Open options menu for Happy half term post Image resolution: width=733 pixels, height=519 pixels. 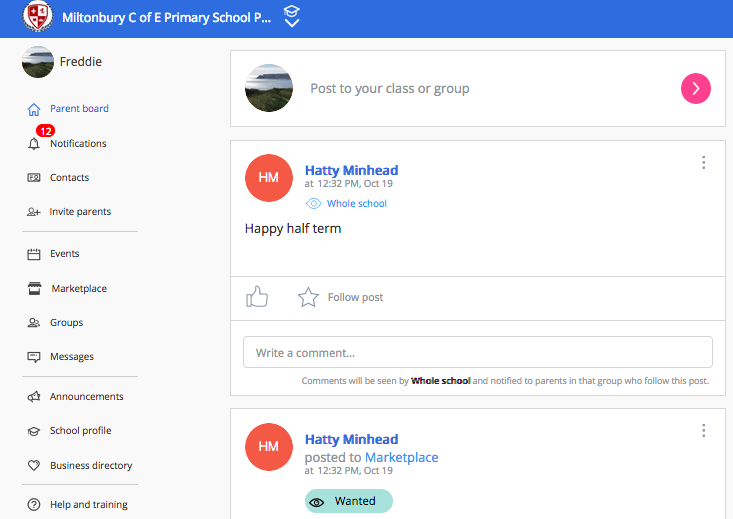[x=704, y=163]
